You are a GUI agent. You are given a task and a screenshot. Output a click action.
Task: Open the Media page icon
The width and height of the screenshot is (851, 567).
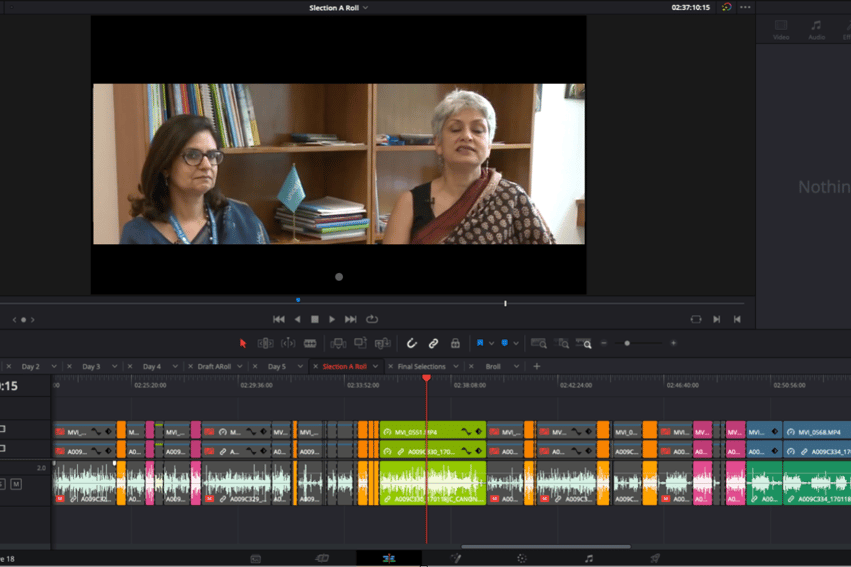[256, 558]
